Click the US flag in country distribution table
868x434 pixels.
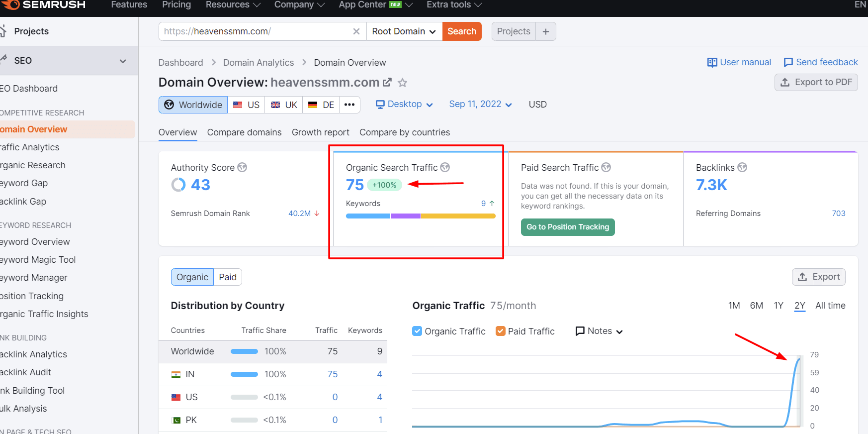[176, 397]
